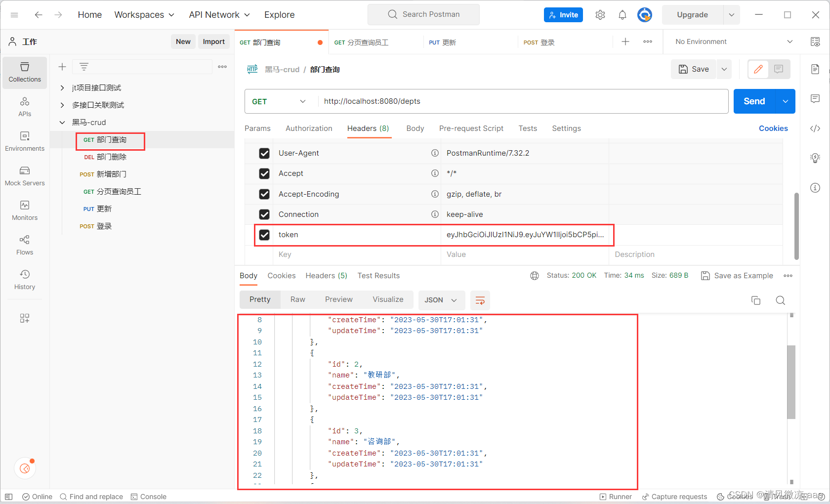Open the Cookies link
Viewport: 830px width, 504px height.
click(x=773, y=128)
